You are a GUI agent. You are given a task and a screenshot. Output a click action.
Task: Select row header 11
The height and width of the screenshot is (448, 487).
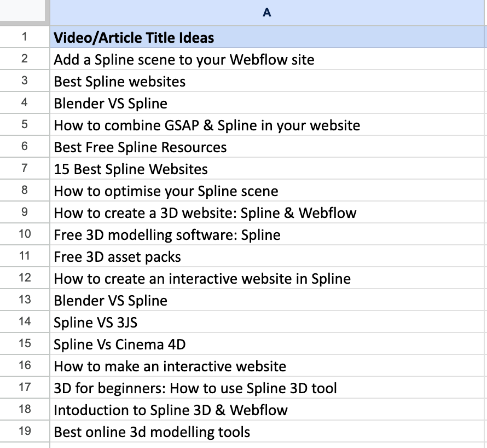click(x=25, y=256)
